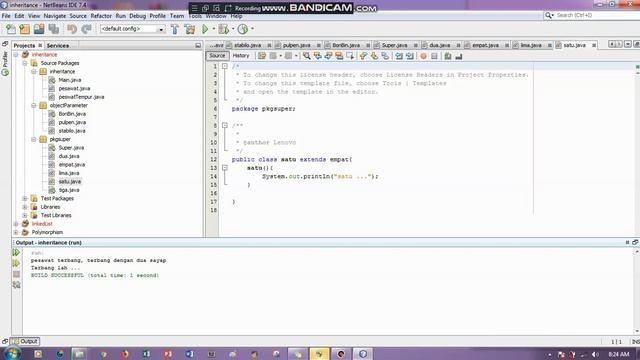Viewport: 640px width, 360px height.
Task: Click the Search (Ctrl+I) input field
Action: 596,15
